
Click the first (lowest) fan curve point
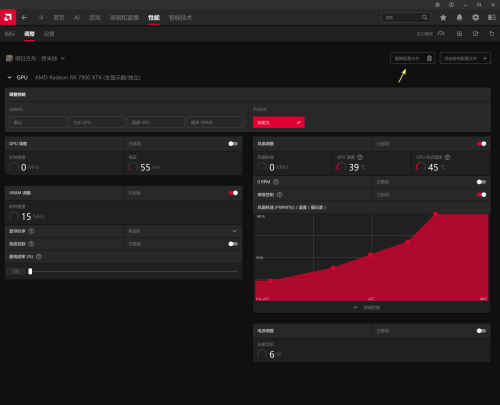pyautogui.click(x=271, y=281)
